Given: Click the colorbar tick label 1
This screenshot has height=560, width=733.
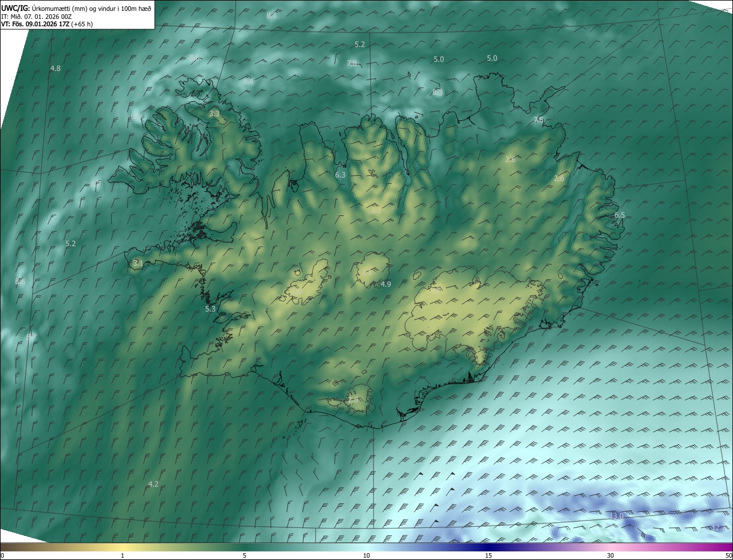Looking at the screenshot, I should (x=123, y=555).
